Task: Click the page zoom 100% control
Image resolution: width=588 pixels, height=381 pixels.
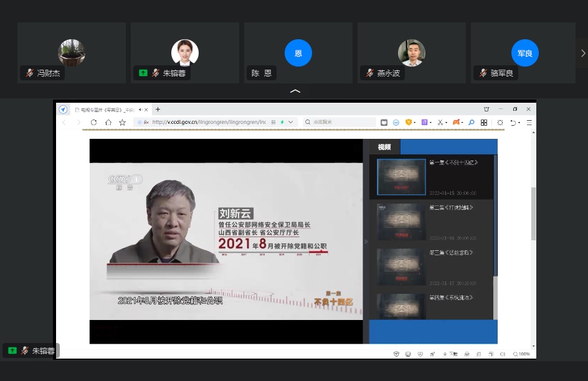Action: click(x=522, y=354)
